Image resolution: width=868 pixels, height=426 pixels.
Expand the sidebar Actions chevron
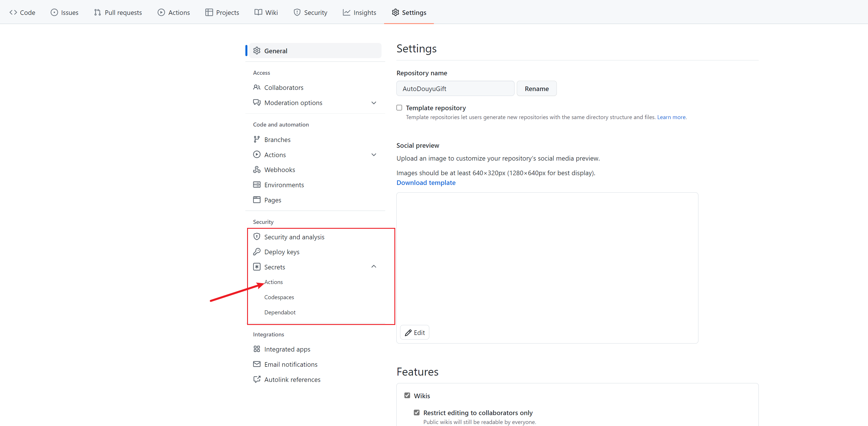pyautogui.click(x=374, y=155)
